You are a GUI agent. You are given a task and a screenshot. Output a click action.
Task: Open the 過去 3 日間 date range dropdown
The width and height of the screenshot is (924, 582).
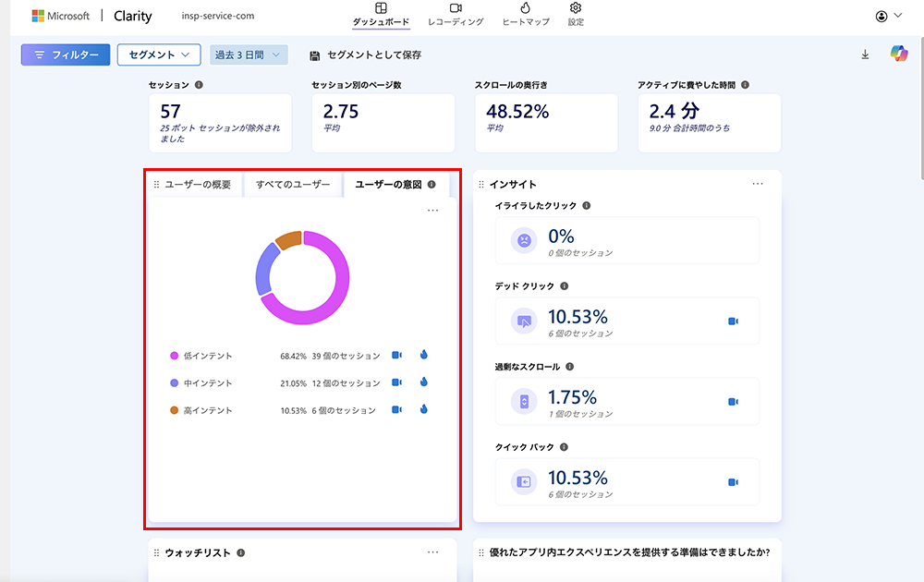coord(249,55)
